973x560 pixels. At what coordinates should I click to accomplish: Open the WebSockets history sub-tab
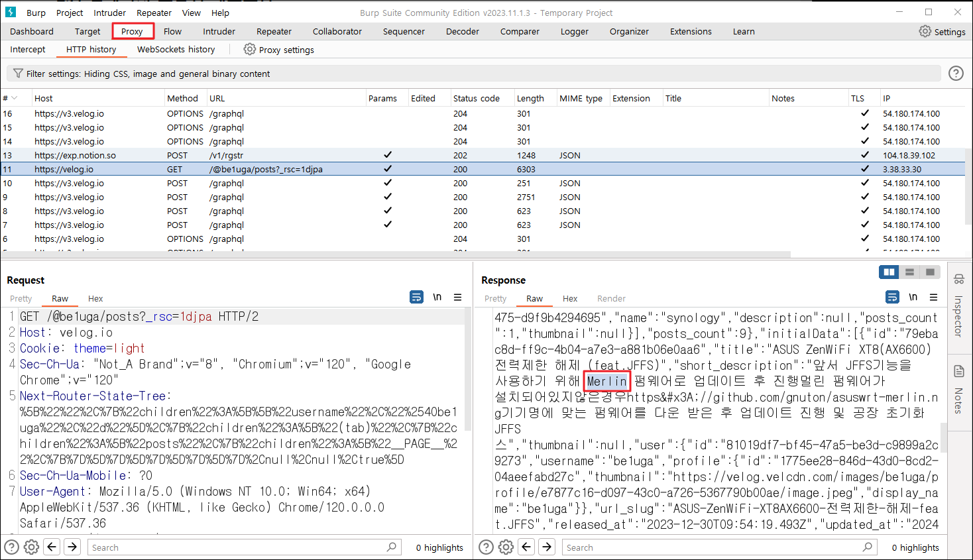pyautogui.click(x=176, y=49)
